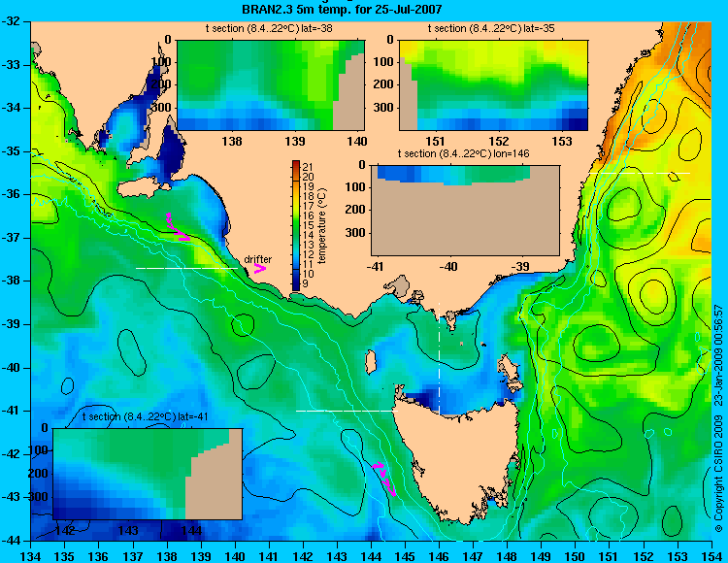
Task: Click the '143' label under the lat=-41 inset
Action: pos(128,531)
